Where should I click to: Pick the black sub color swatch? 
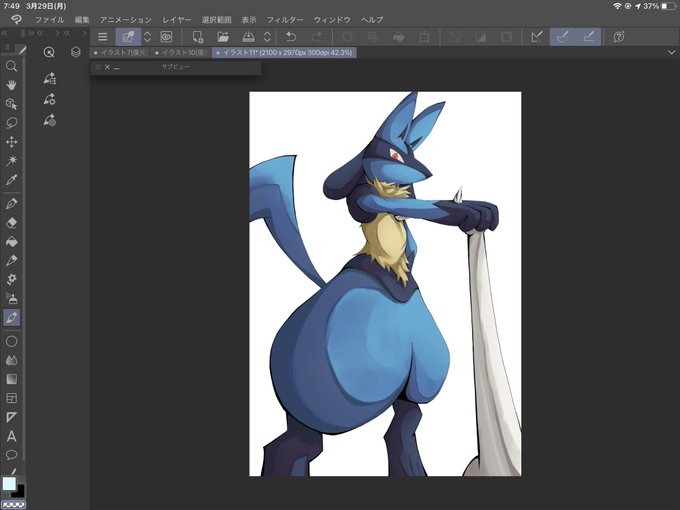pos(20,491)
